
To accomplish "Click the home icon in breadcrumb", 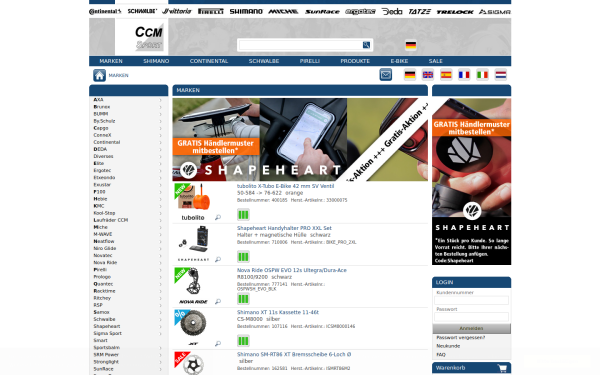I will pos(99,75).
